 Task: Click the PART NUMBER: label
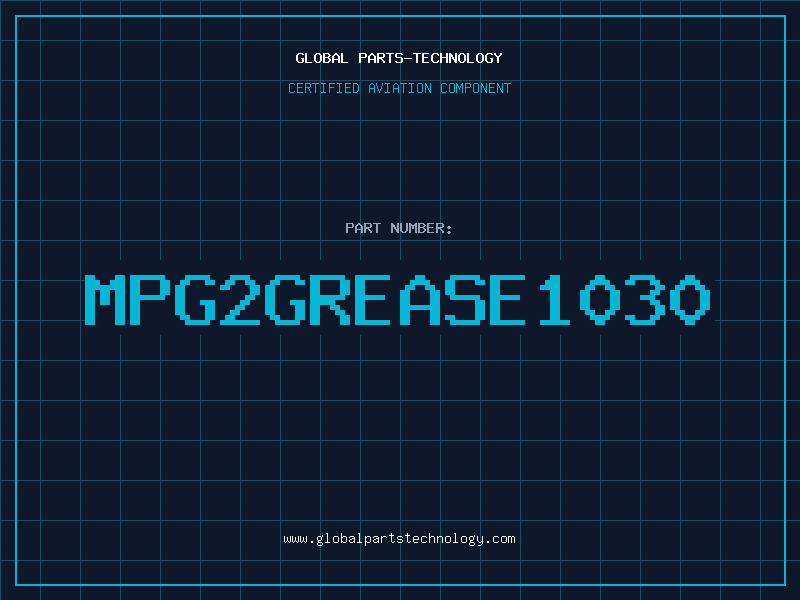click(x=399, y=228)
